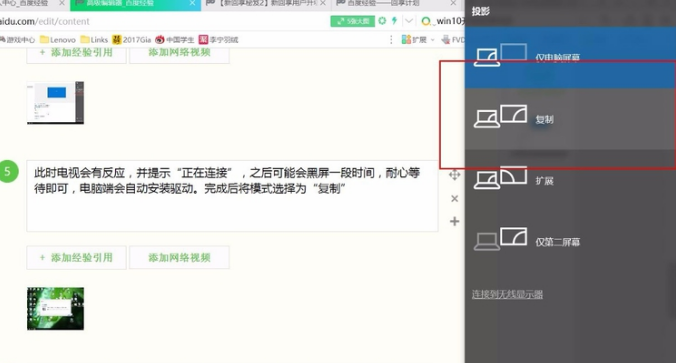The height and width of the screenshot is (363, 676).
Task: Click upper "添加网络视频" button above step 5
Action: (x=179, y=53)
